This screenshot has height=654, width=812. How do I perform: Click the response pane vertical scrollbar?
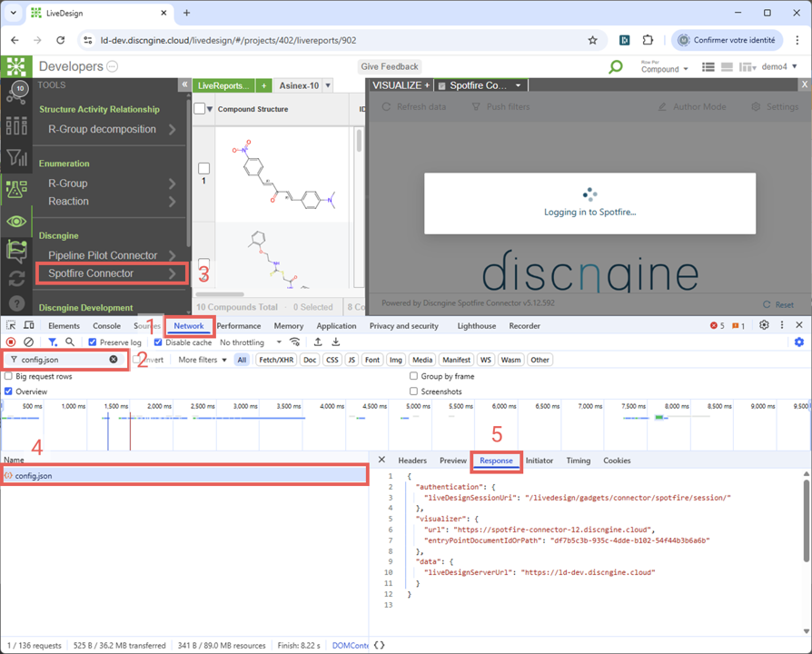(x=807, y=520)
